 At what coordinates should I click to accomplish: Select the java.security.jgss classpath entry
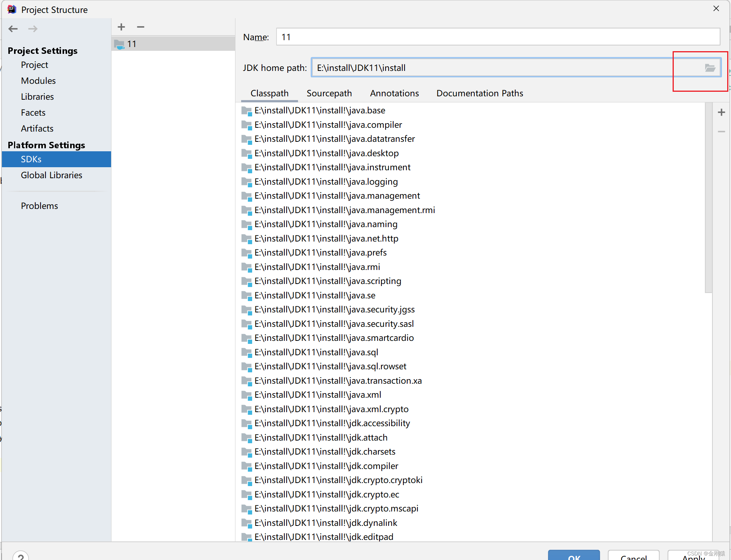click(x=472, y=309)
